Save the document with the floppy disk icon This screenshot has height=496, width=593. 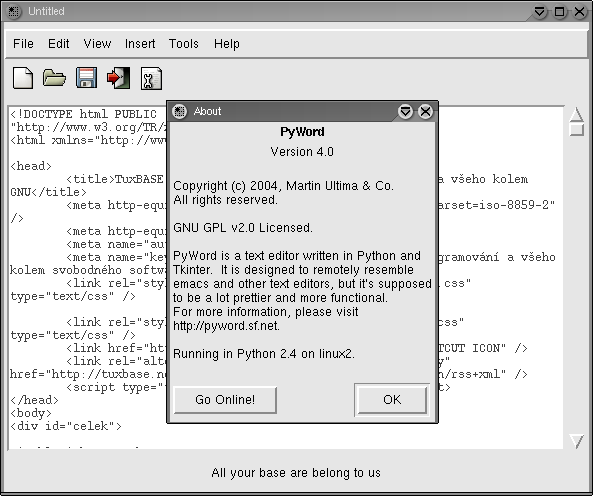coord(86,78)
